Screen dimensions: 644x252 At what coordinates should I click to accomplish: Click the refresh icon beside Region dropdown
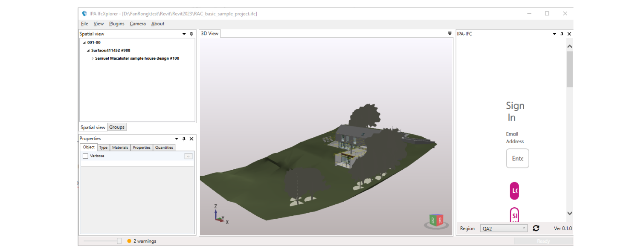click(x=536, y=228)
